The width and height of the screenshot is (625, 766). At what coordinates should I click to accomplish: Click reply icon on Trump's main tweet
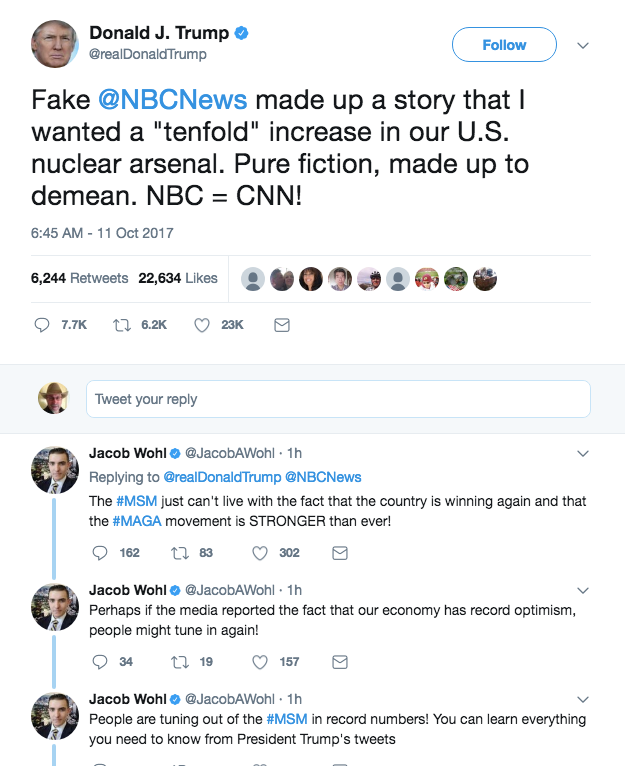42,325
